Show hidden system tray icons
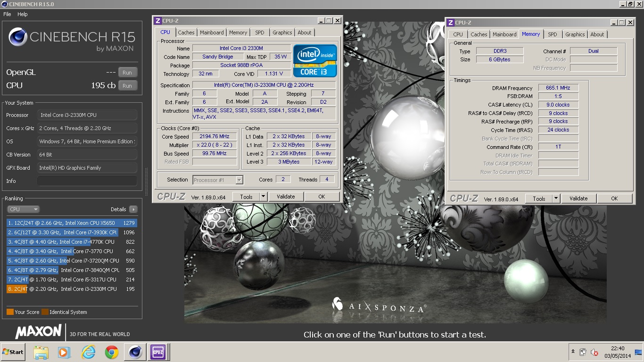 click(x=573, y=352)
